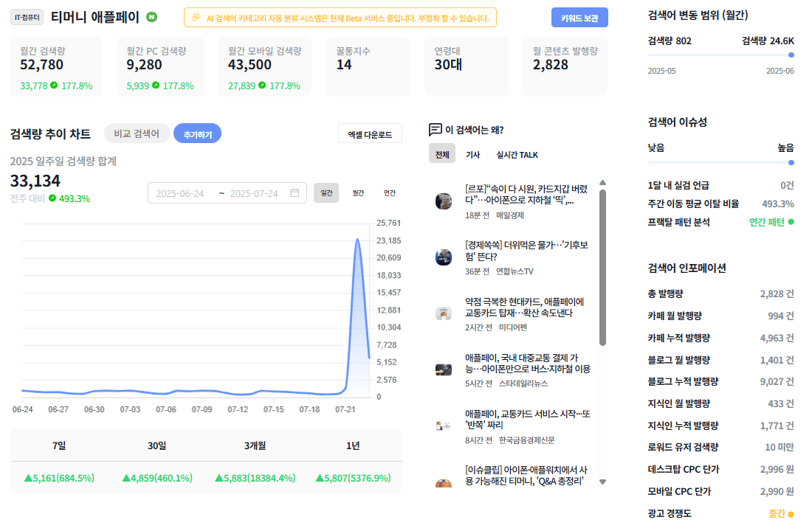The image size is (812, 531).
Task: Open thumbnail of 매일경제 르포 article
Action: [444, 201]
